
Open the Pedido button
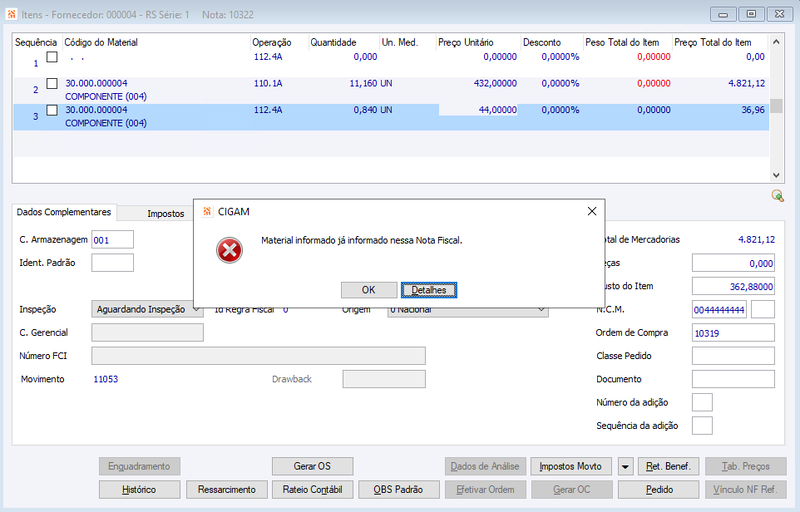coord(659,490)
